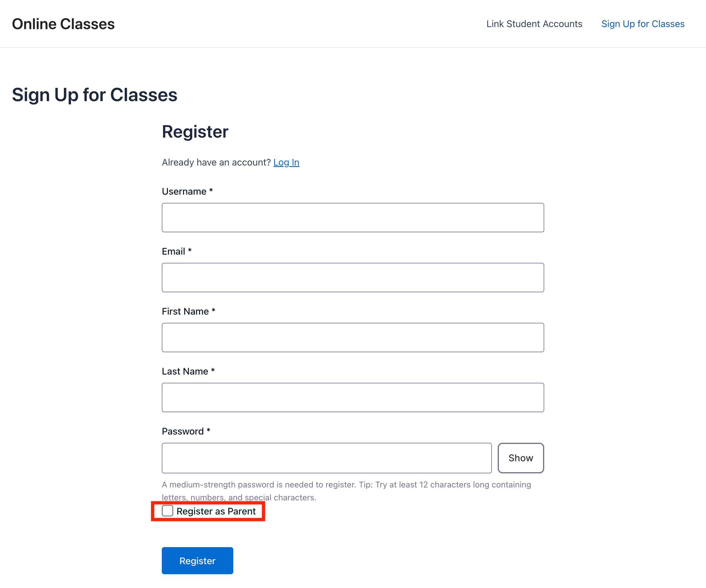706x588 pixels.
Task: Click the Register as Parent label text
Action: (216, 511)
